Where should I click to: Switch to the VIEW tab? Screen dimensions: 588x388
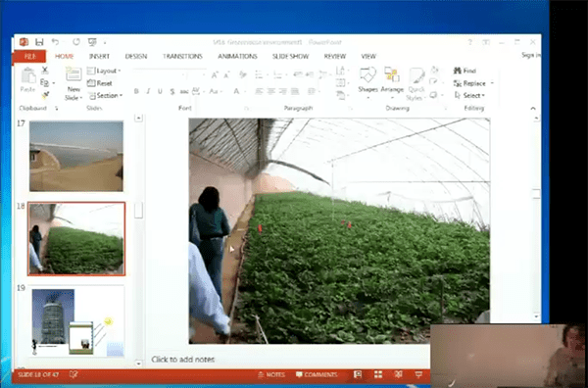pyautogui.click(x=368, y=56)
